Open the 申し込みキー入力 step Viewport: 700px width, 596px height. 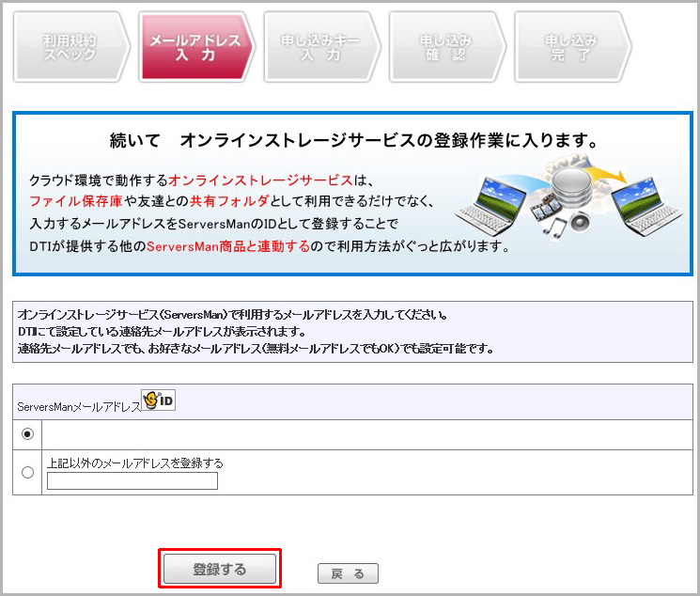(x=320, y=48)
